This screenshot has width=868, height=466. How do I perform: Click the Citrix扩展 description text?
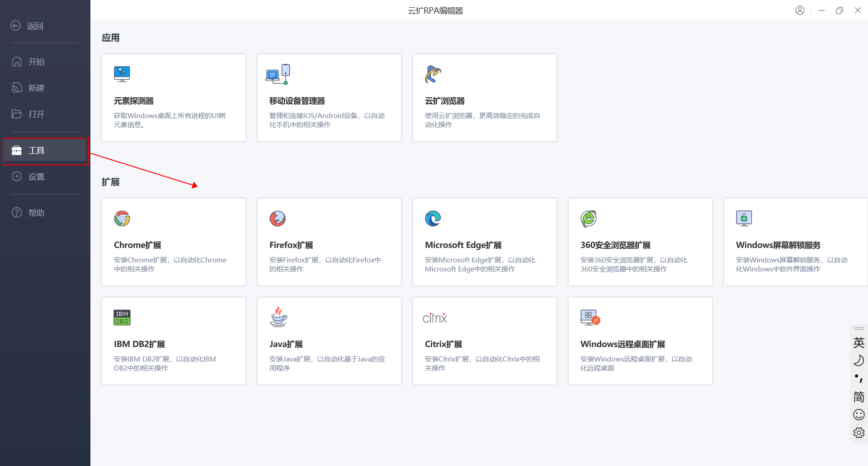coord(482,364)
